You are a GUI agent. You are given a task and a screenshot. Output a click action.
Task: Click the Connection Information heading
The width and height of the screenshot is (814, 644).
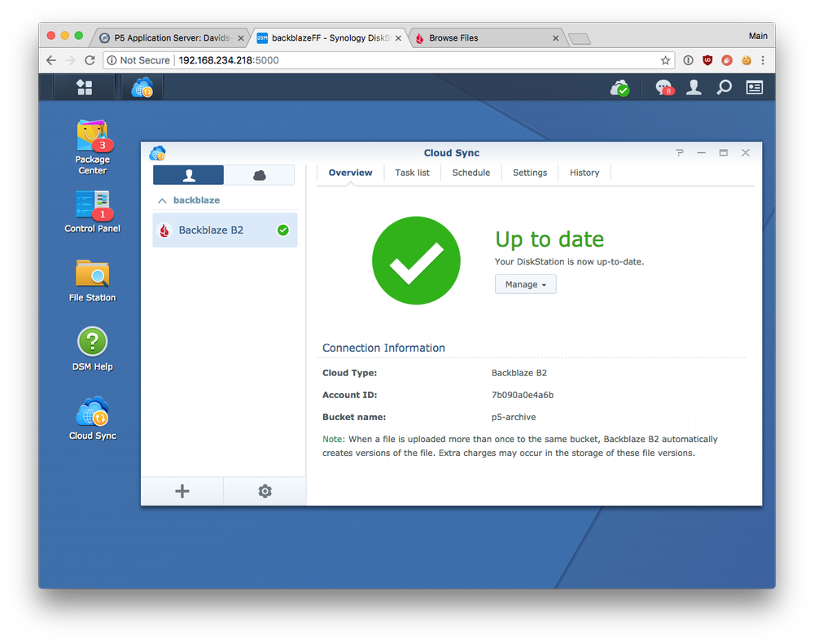(x=383, y=348)
